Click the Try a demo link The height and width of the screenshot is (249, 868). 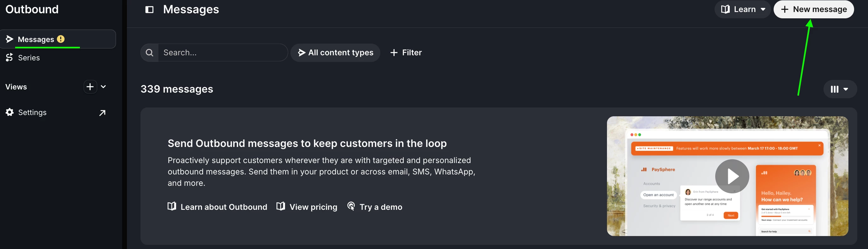click(x=375, y=207)
